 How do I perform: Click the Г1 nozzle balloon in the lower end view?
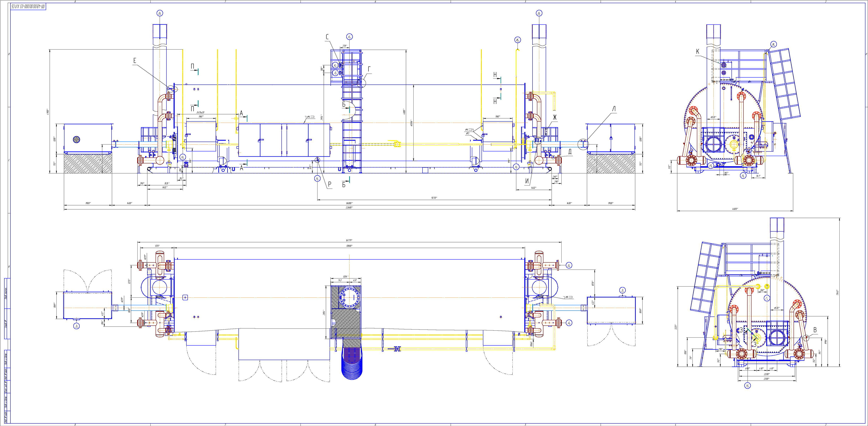click(x=767, y=298)
